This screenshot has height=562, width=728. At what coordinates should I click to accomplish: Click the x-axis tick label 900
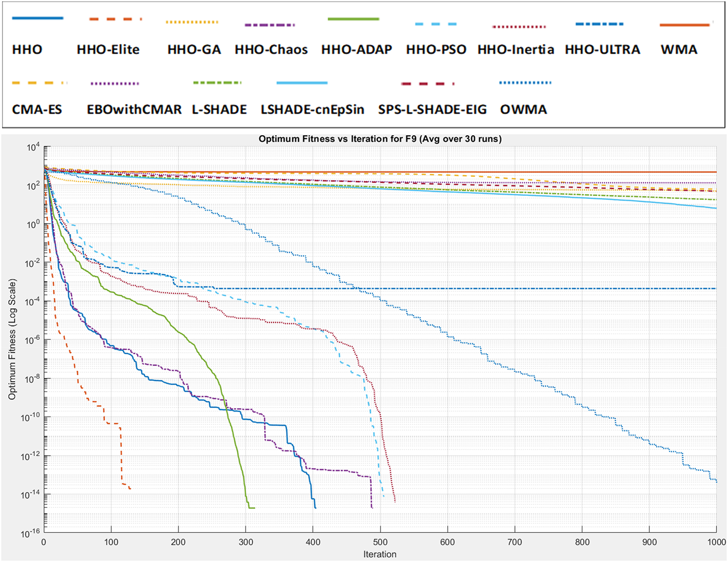pyautogui.click(x=650, y=542)
